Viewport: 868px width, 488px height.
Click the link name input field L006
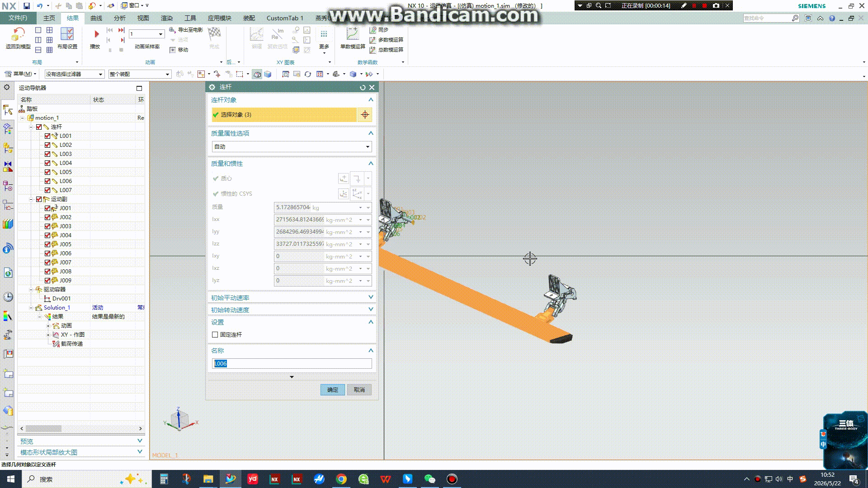coord(292,364)
